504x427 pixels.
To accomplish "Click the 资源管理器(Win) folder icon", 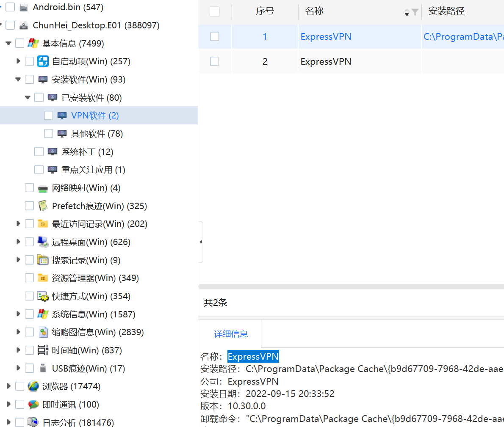I will 43,278.
